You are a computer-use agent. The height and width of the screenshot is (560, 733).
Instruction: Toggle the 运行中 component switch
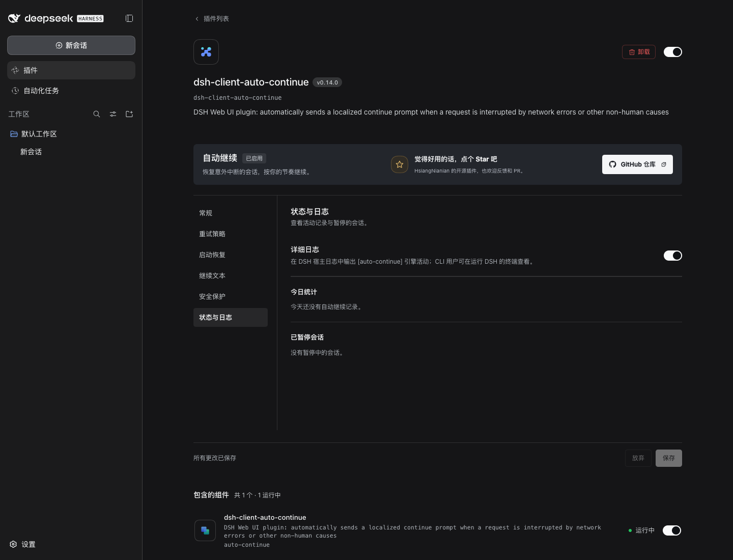click(x=672, y=530)
